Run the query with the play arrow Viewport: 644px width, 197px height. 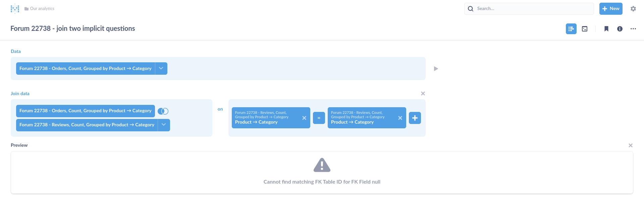(x=436, y=68)
